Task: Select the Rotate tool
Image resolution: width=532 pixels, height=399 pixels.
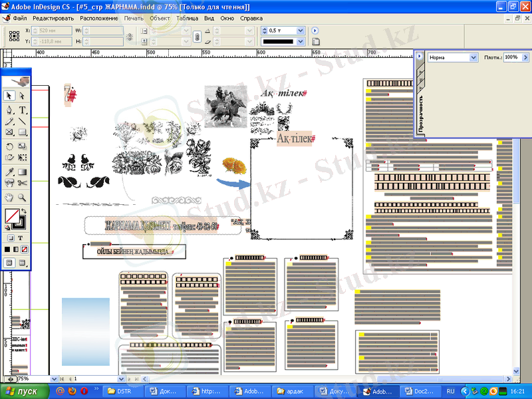Action: tap(10, 146)
